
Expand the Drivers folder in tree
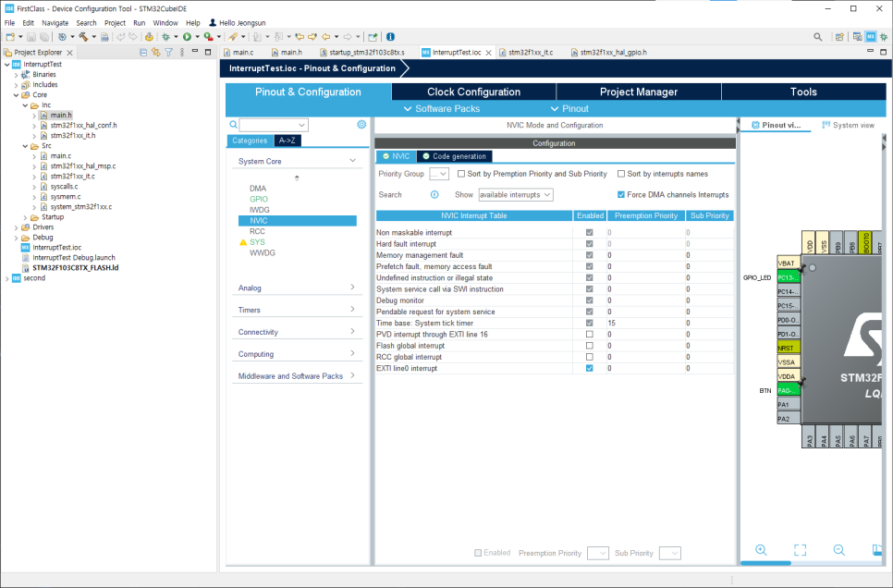click(16, 227)
